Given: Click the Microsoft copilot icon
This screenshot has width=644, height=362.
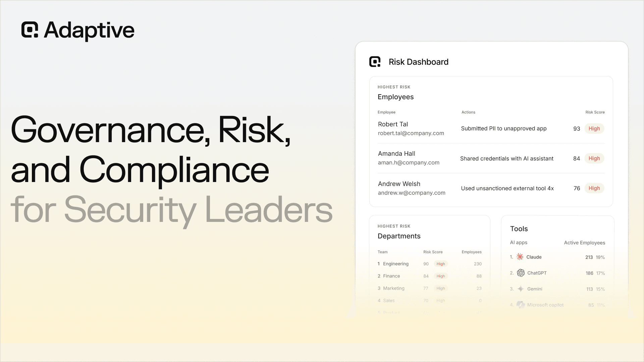Looking at the screenshot, I should click(x=521, y=305).
